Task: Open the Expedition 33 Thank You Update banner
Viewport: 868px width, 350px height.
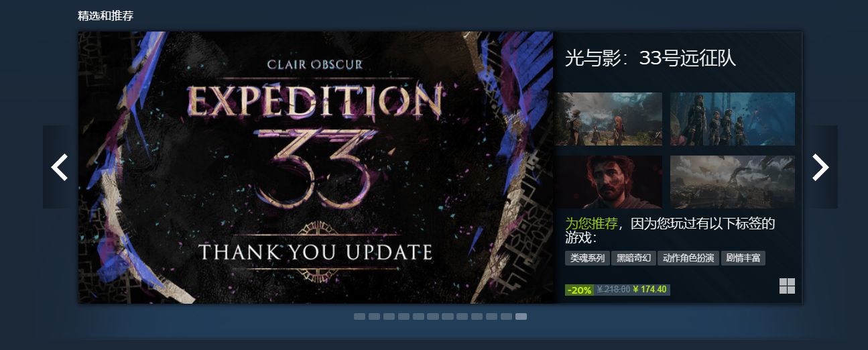Action: (x=316, y=168)
